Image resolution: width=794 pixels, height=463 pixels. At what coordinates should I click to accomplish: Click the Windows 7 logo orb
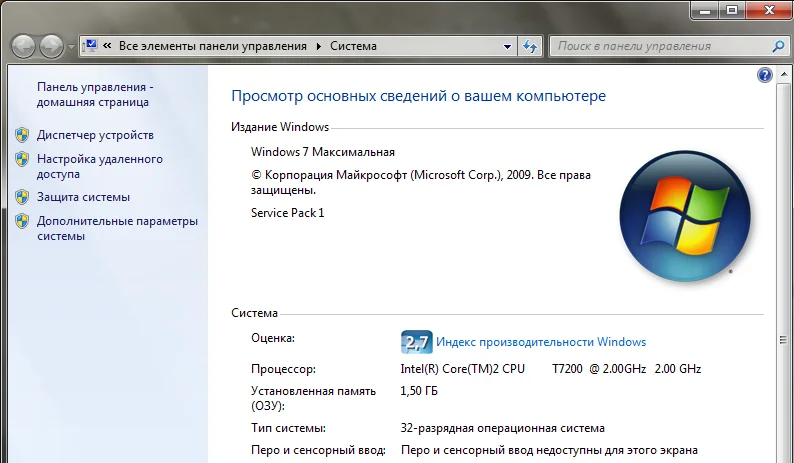pos(685,216)
